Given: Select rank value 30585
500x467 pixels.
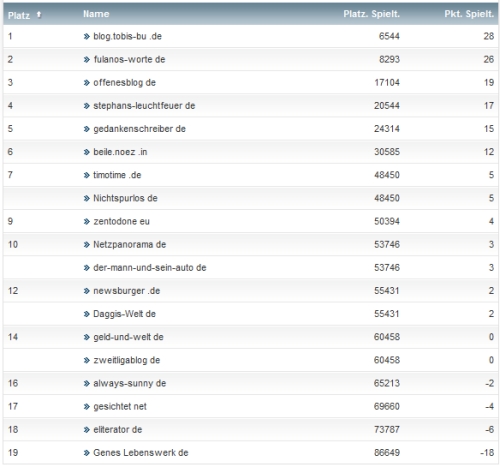Looking at the screenshot, I should 387,152.
